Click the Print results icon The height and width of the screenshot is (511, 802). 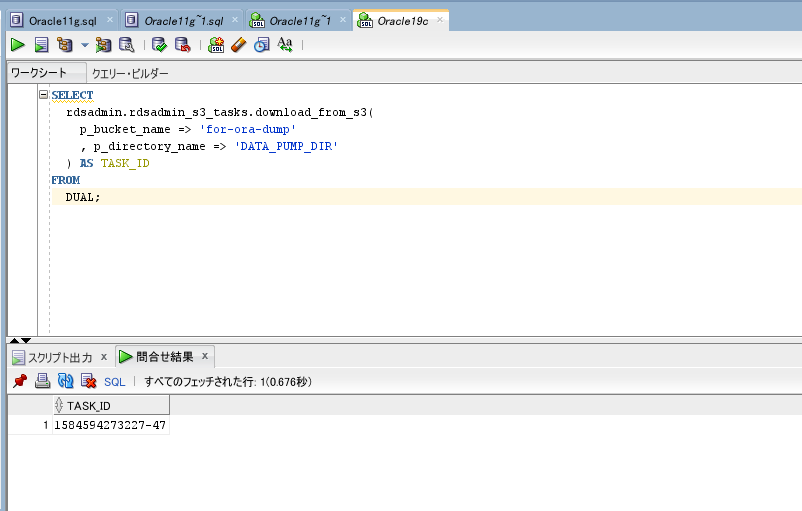42,381
